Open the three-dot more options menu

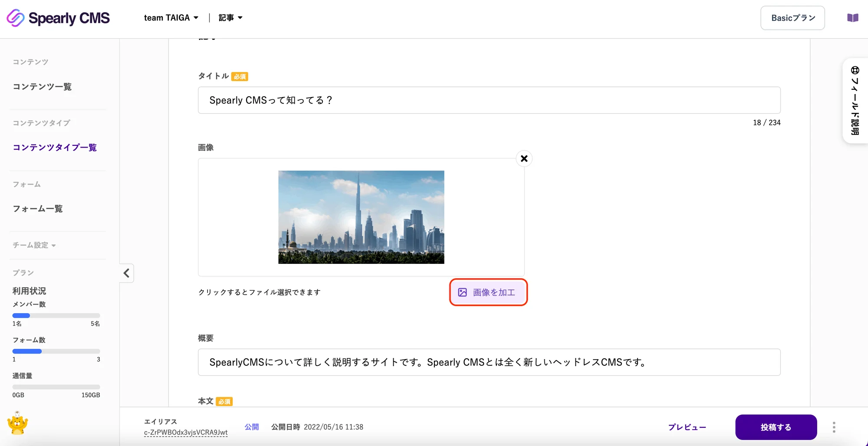pos(834,427)
